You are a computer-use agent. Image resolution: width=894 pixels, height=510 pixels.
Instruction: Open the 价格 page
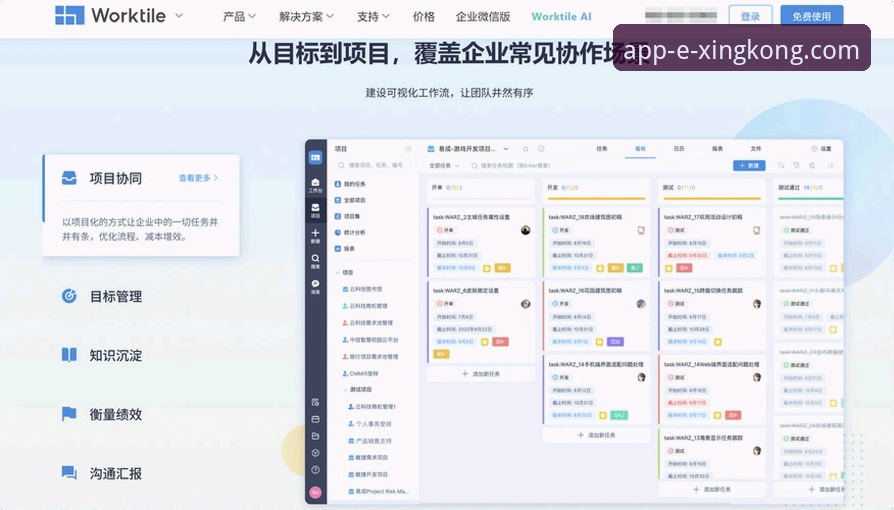[424, 17]
